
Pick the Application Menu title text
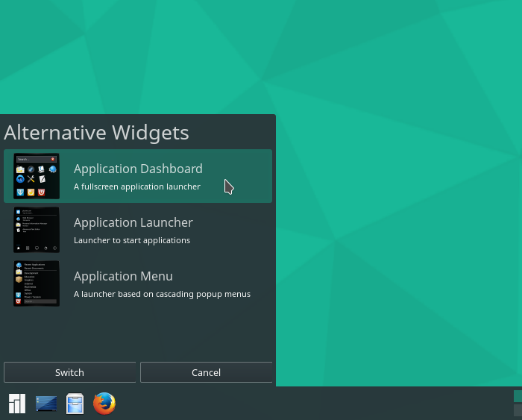pyautogui.click(x=123, y=276)
